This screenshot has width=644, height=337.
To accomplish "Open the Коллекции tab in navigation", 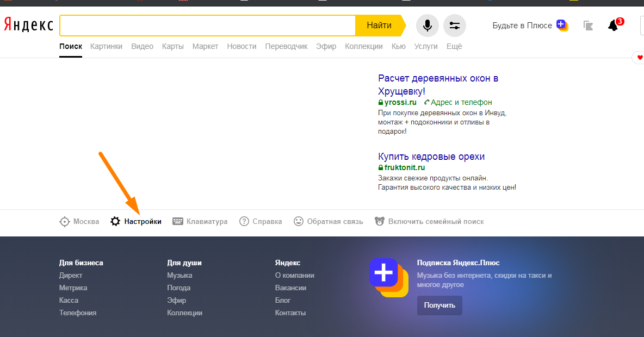I will coord(364,46).
